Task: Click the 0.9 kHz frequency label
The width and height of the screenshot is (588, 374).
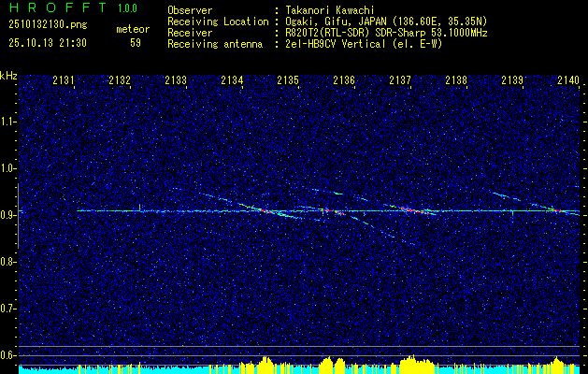Action: 7,215
